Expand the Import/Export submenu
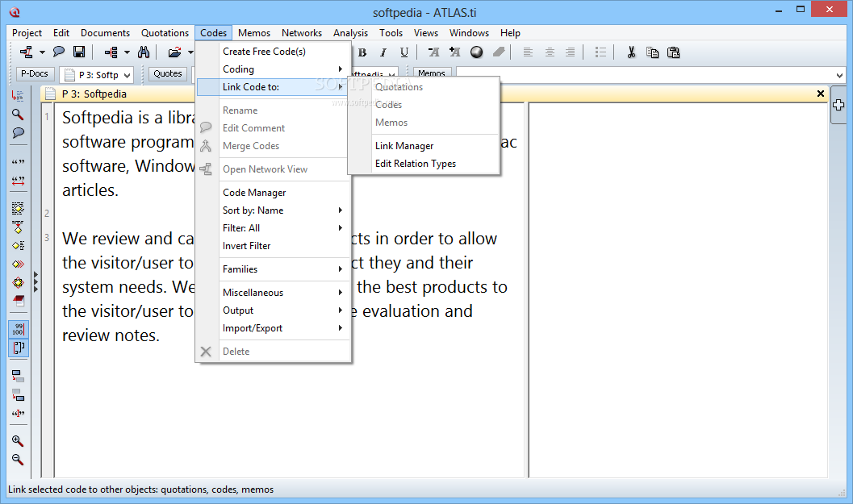Image resolution: width=853 pixels, height=504 pixels. (340, 328)
